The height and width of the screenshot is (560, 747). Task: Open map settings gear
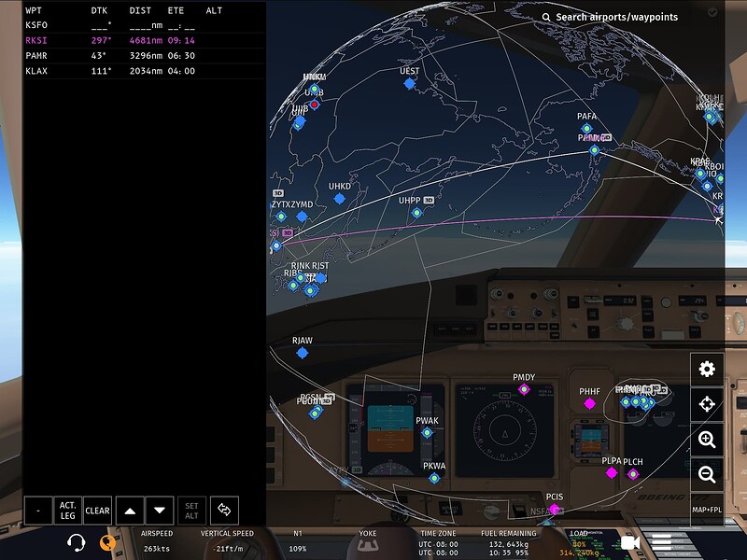pos(707,369)
